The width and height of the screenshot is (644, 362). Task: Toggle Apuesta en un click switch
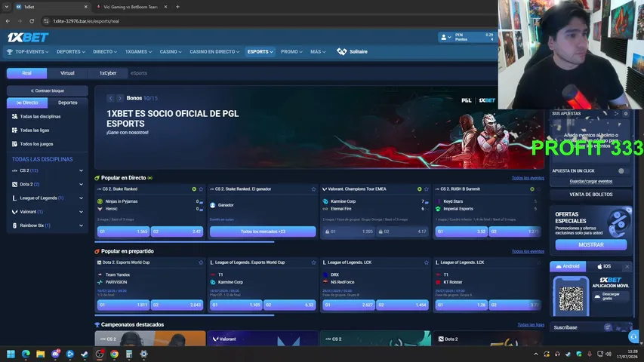coord(623,171)
